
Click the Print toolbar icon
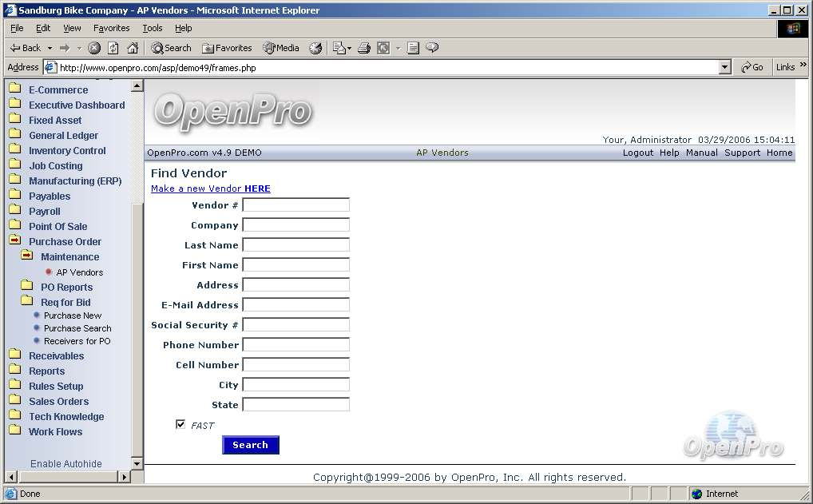tap(364, 48)
